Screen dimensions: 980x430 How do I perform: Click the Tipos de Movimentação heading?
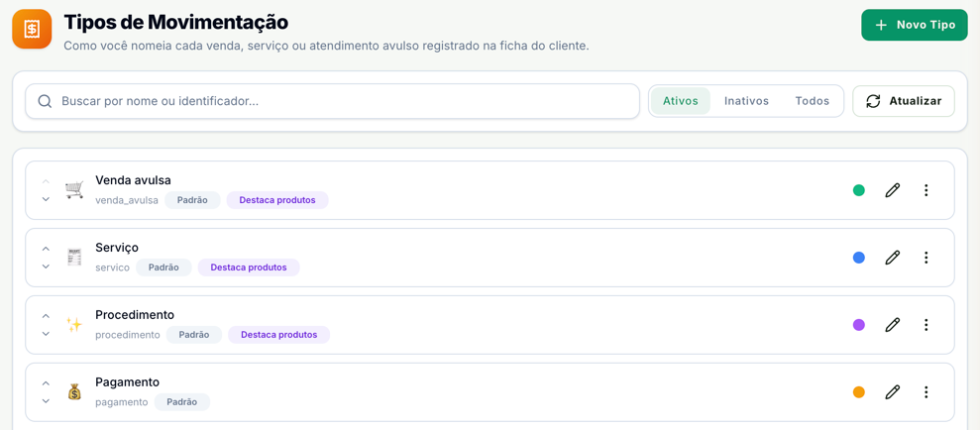coord(175,23)
